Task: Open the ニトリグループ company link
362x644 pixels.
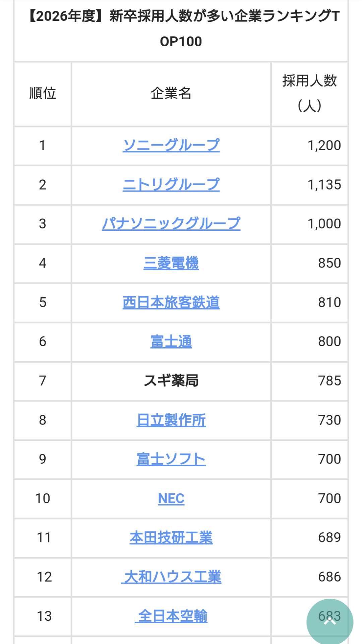Action: (x=171, y=184)
